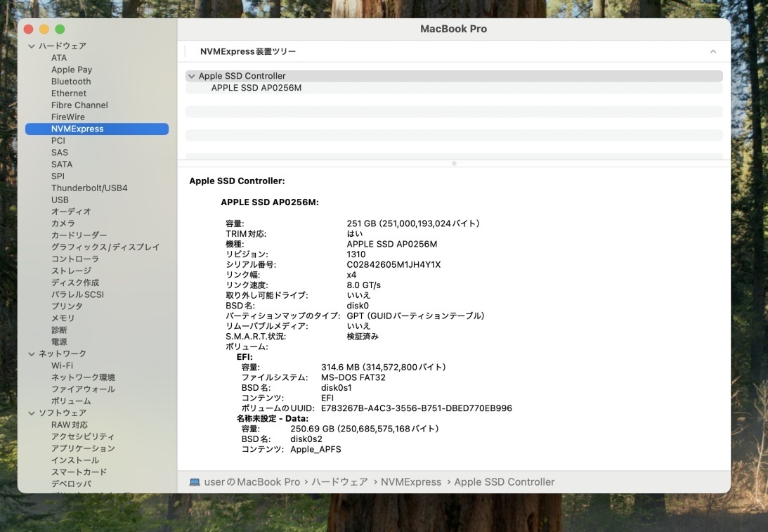768x532 pixels.
Task: Open the Bluetooth hardware entry
Action: 71,82
